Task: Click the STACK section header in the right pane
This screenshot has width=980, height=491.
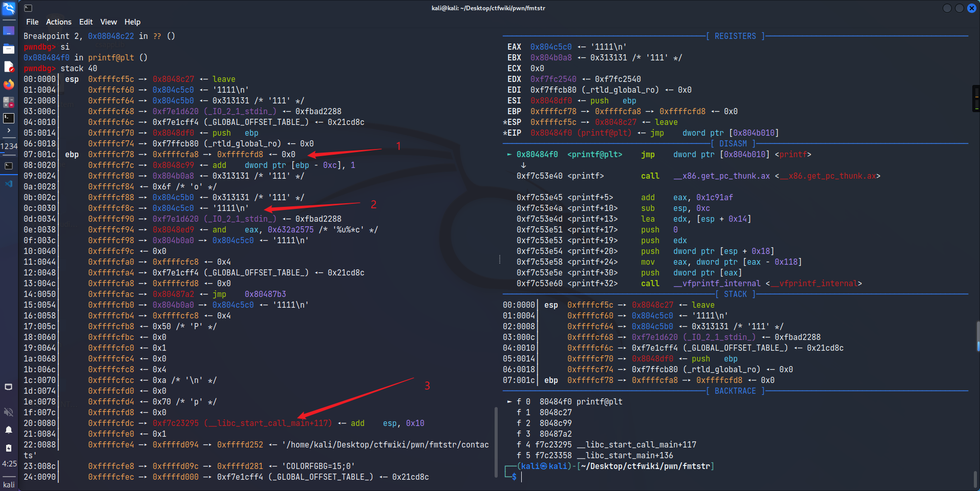Action: (735, 294)
